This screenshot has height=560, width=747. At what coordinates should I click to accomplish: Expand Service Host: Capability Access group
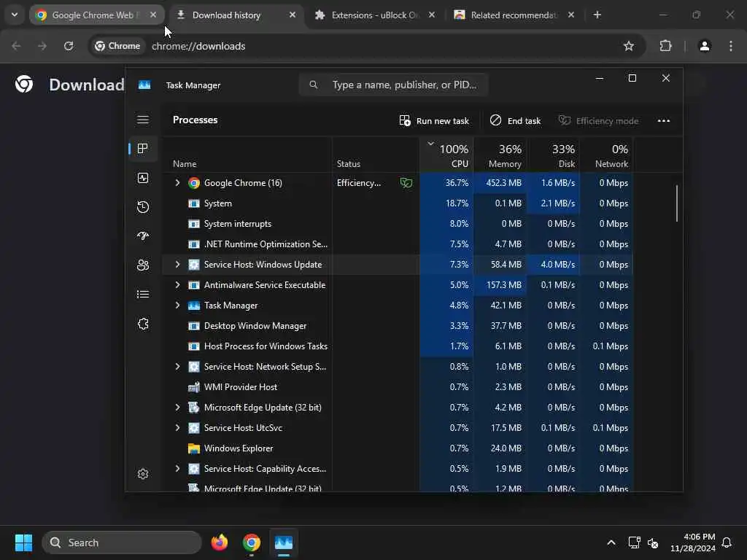[x=177, y=469]
